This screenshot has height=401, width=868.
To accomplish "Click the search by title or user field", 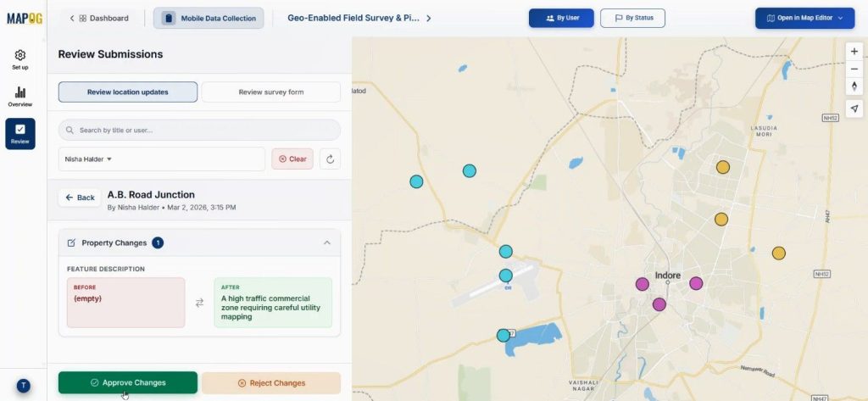I will (200, 131).
